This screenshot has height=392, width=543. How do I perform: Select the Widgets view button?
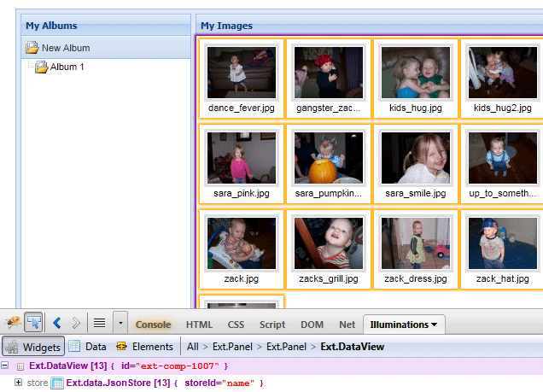tap(33, 346)
